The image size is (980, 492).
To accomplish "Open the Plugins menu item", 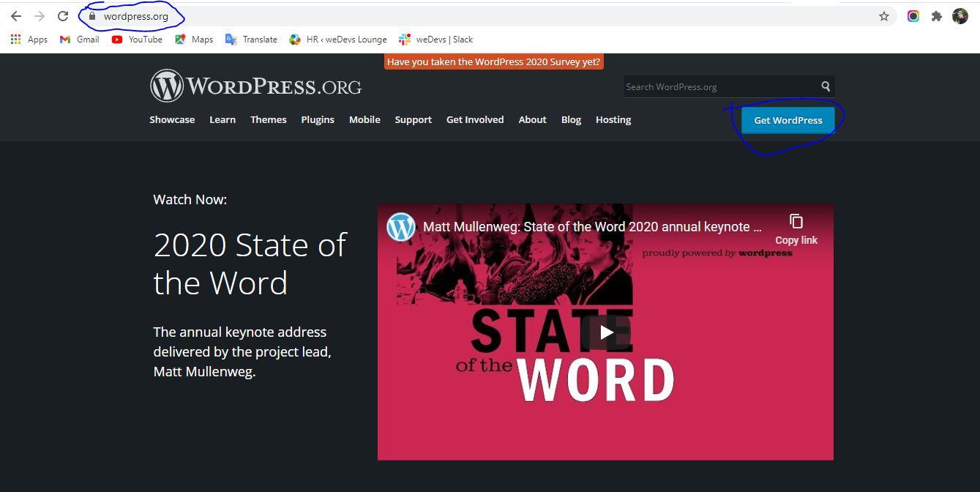I will (318, 119).
